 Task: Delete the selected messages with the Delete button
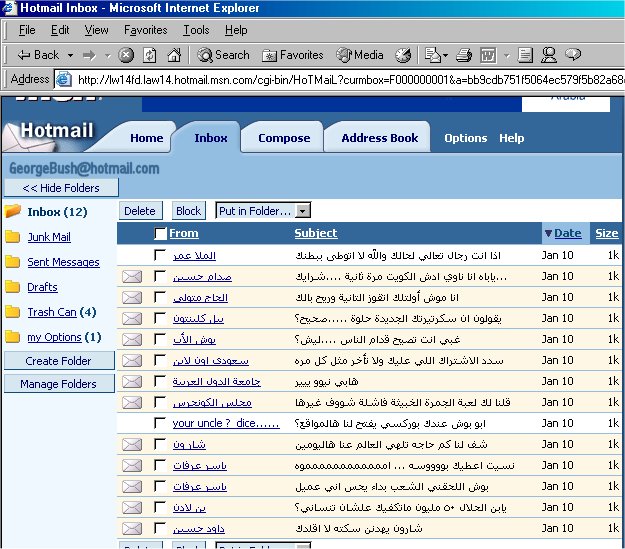pyautogui.click(x=141, y=211)
